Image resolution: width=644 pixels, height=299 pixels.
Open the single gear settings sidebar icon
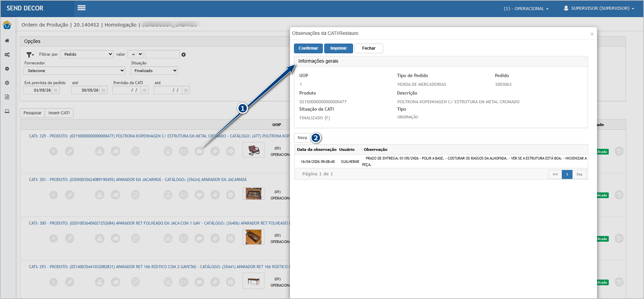7,69
